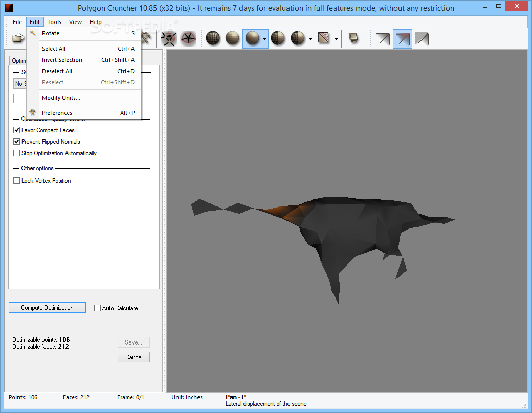
Task: Click the Points: 106 status entry
Action: pyautogui.click(x=23, y=397)
